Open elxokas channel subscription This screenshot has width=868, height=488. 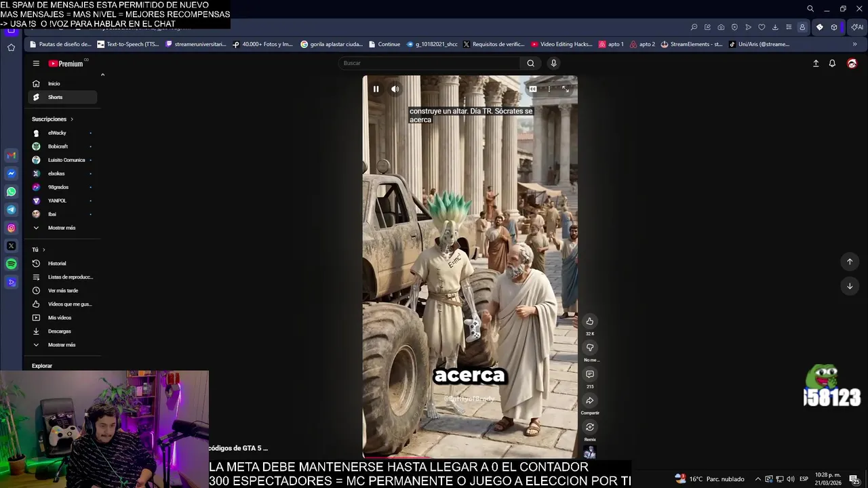(x=62, y=174)
